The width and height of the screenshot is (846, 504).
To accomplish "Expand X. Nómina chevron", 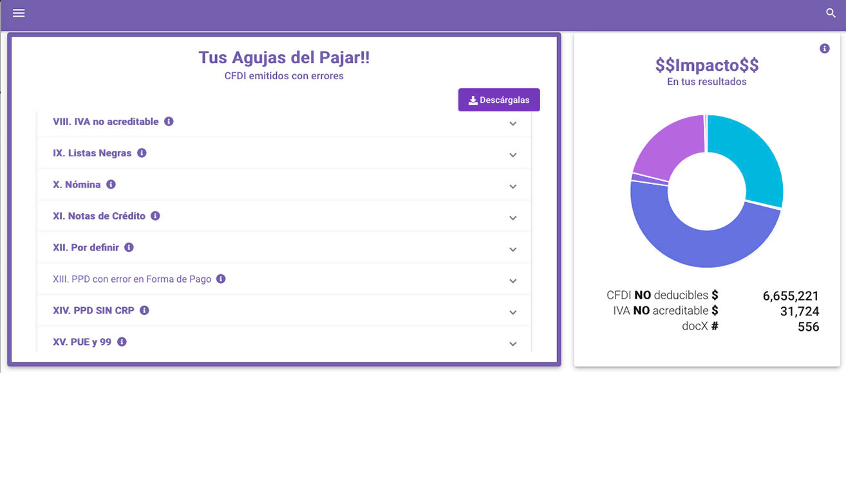I will [x=513, y=187].
